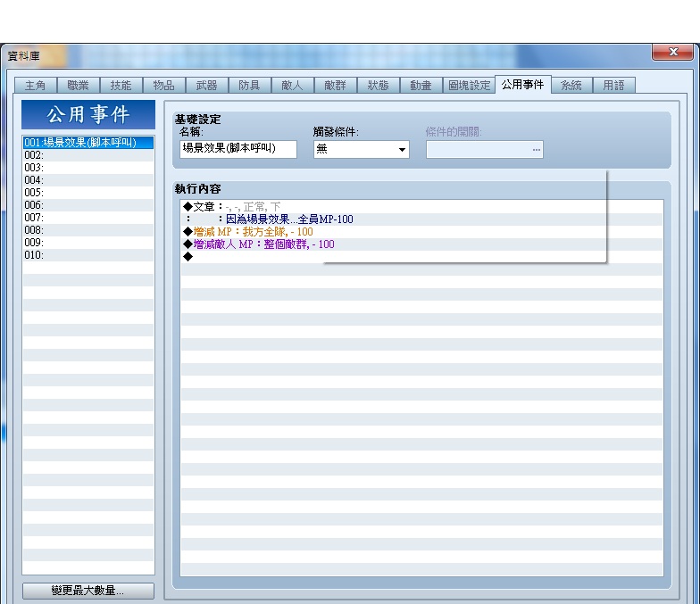Click the disabled 條件的開關 ellipsis box
This screenshot has height=604, width=700.
tap(484, 149)
